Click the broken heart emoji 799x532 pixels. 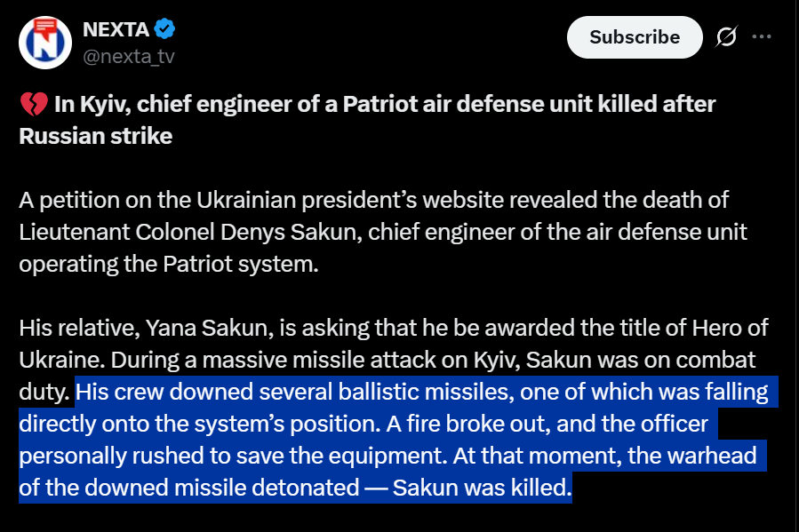pos(34,105)
